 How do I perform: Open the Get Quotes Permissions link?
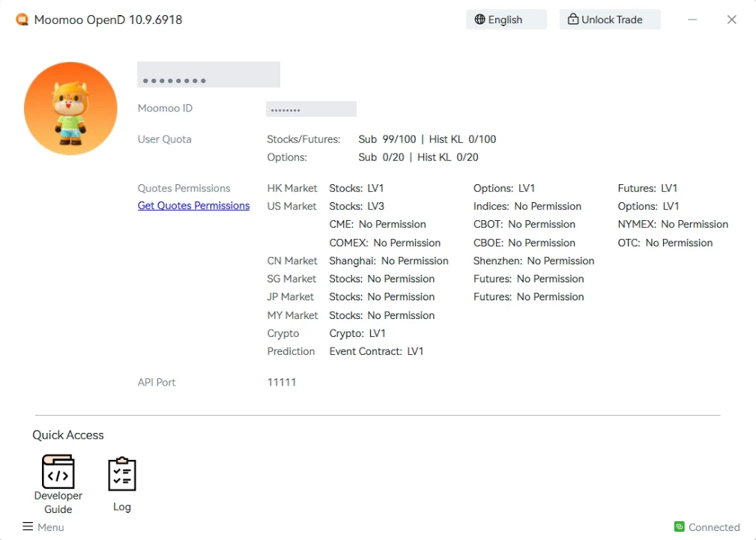click(193, 206)
